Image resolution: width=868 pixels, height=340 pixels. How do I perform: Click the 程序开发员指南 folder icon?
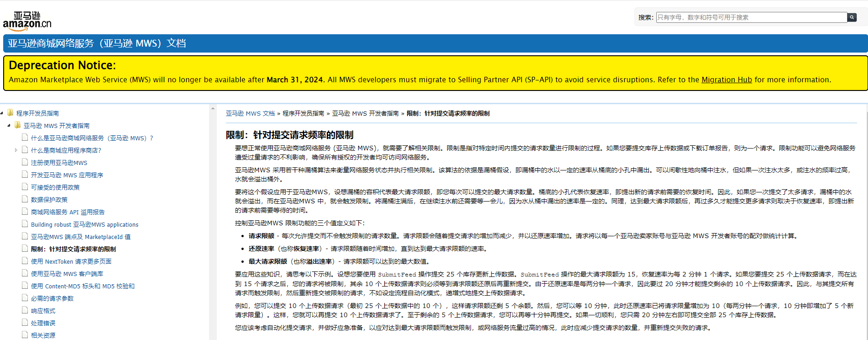click(x=10, y=112)
